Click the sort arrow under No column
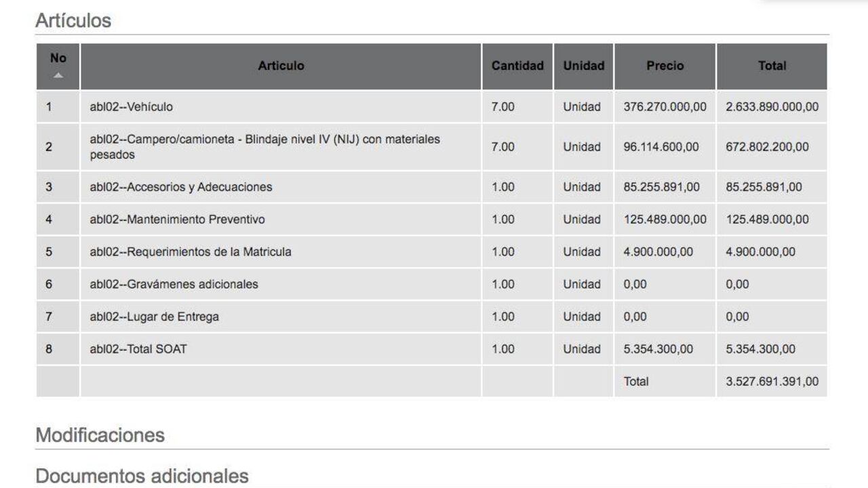This screenshot has height=488, width=868. click(x=58, y=76)
